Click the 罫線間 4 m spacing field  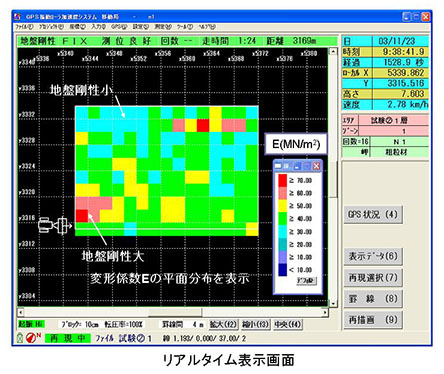(x=182, y=324)
